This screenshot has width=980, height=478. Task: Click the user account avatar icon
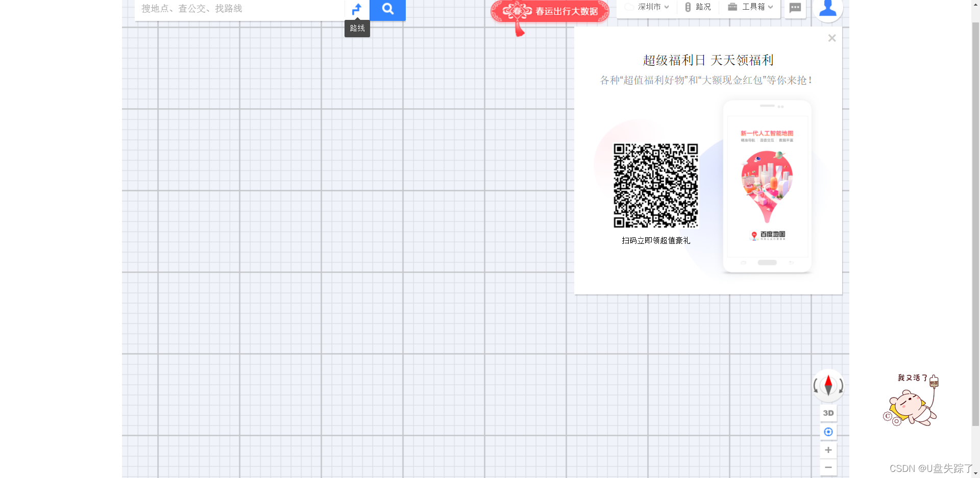pos(827,8)
